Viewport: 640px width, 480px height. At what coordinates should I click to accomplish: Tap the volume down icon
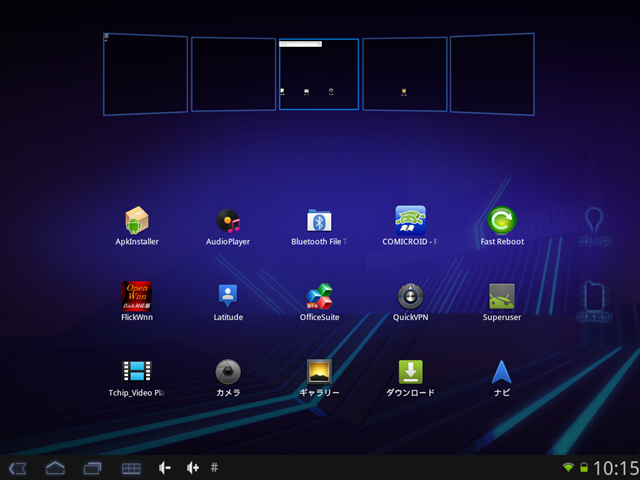[x=165, y=468]
